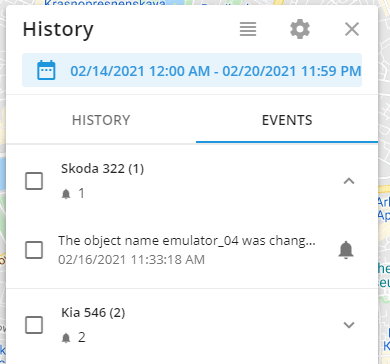Tick the Skoda 322 checkbox

click(34, 181)
